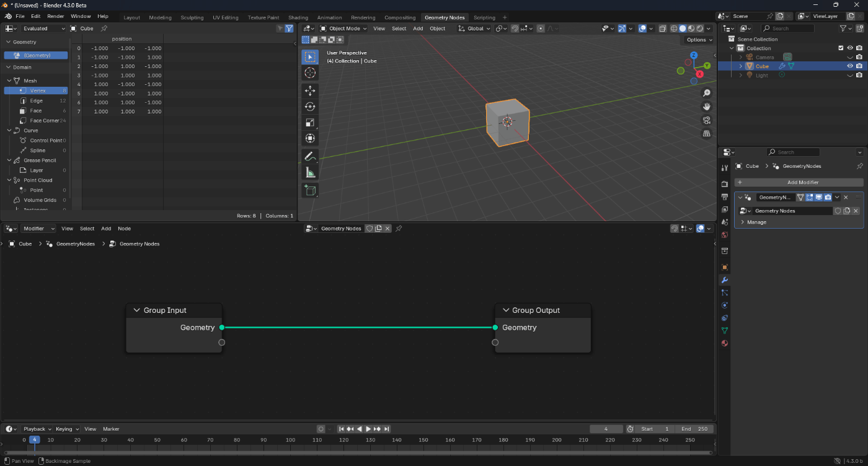The width and height of the screenshot is (868, 466).
Task: Toggle camera view icon in viewport
Action: point(707,120)
